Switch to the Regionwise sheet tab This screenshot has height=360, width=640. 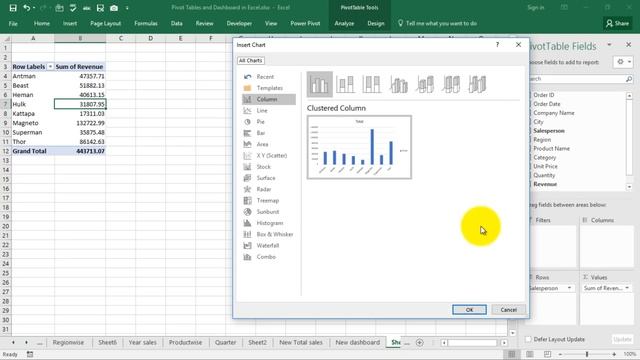tap(68, 342)
